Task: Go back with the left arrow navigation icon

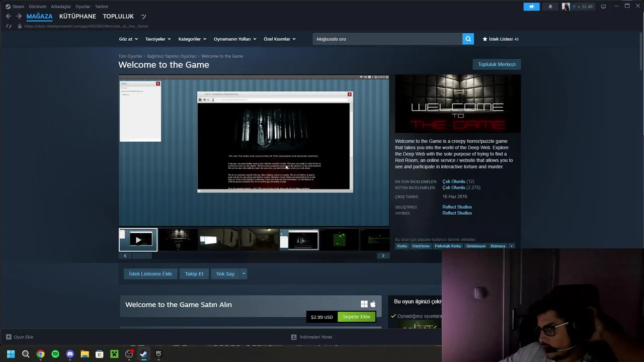Action: click(x=8, y=16)
